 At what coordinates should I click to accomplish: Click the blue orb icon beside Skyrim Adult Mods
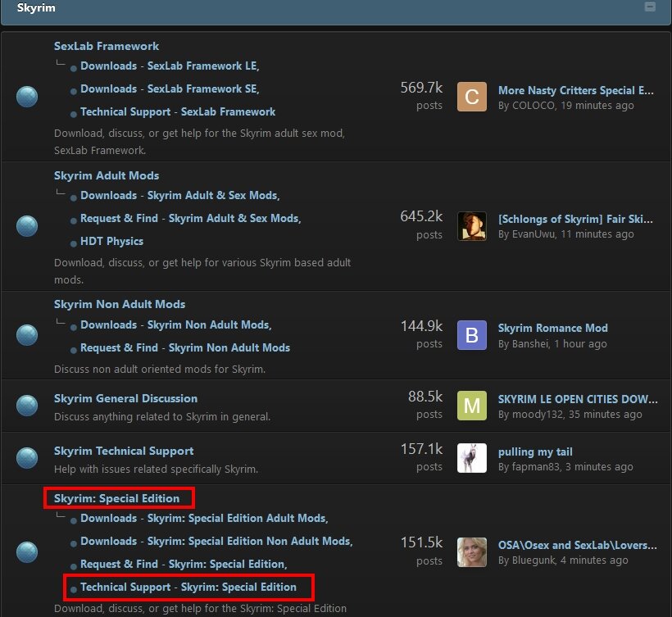(27, 226)
